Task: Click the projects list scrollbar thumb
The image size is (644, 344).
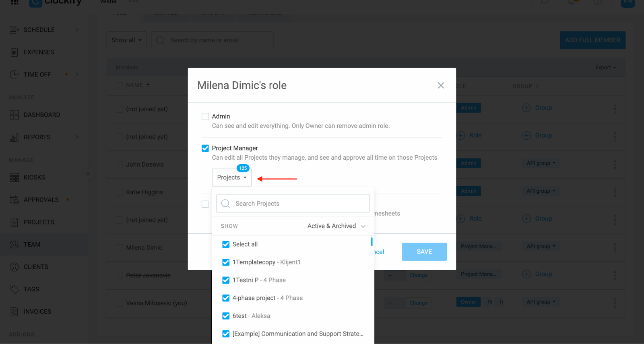Action: tap(372, 241)
